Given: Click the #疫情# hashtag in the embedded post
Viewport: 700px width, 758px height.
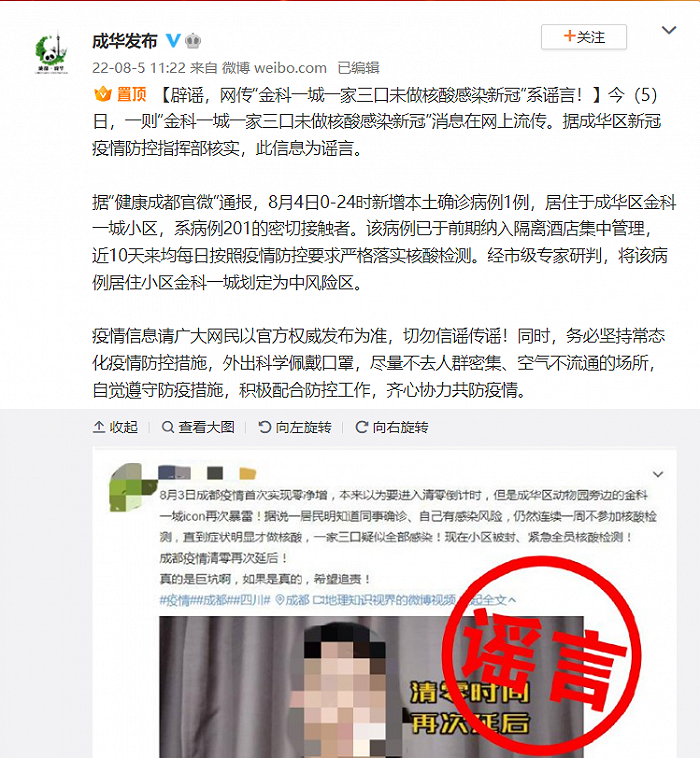Looking at the screenshot, I should [177, 600].
